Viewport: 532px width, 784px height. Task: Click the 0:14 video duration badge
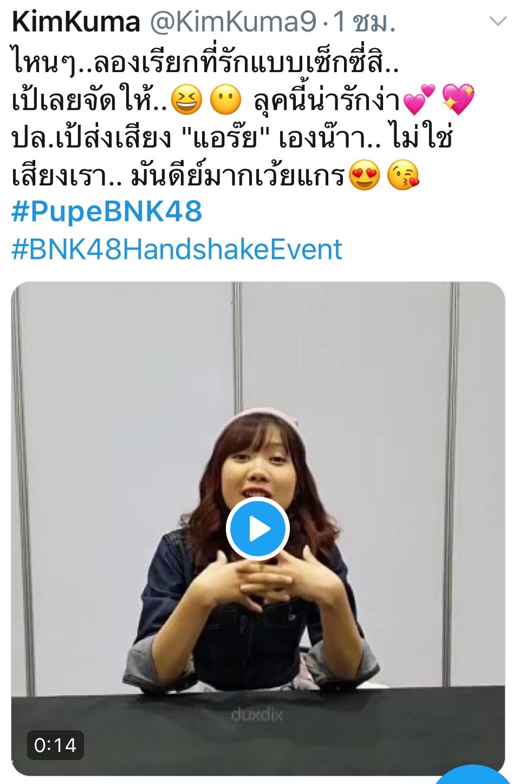pyautogui.click(x=55, y=745)
